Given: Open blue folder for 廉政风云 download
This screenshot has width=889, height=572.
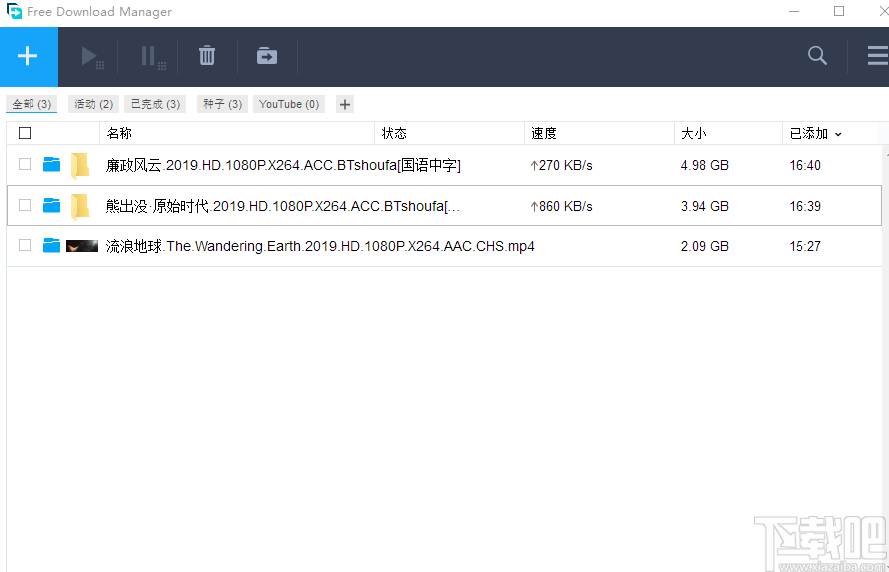Looking at the screenshot, I should click(52, 164).
